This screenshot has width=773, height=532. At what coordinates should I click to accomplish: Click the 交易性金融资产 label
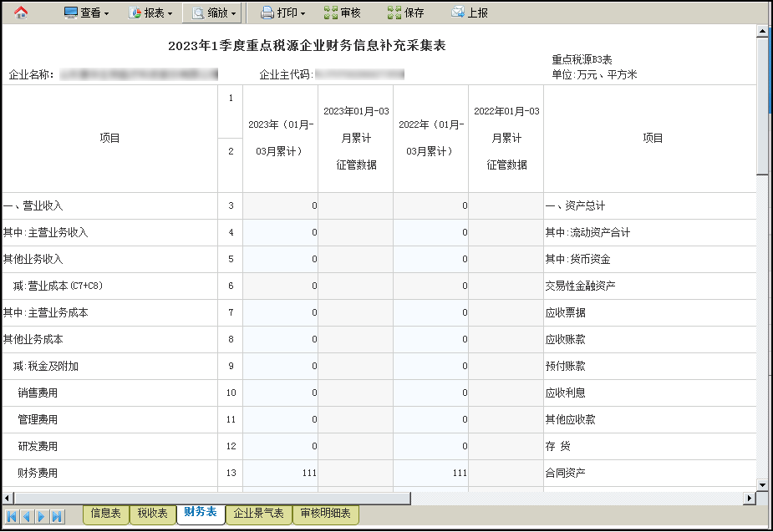point(580,286)
